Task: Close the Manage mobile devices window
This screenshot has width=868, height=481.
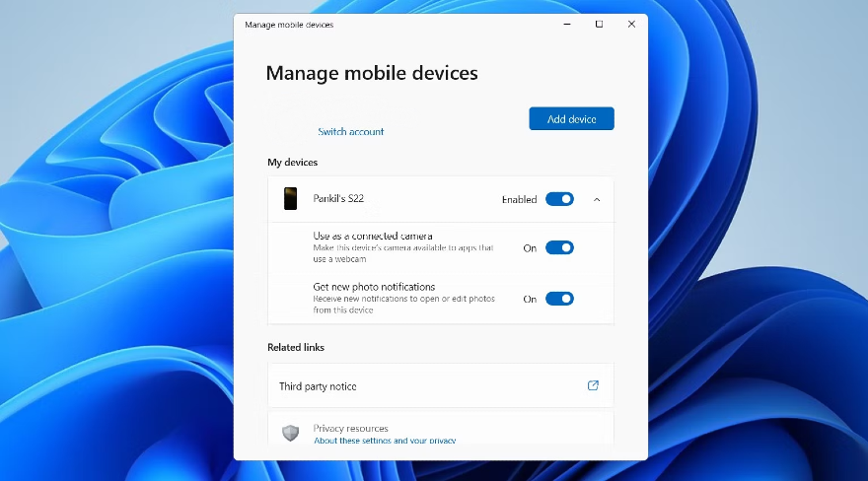Action: (x=631, y=25)
